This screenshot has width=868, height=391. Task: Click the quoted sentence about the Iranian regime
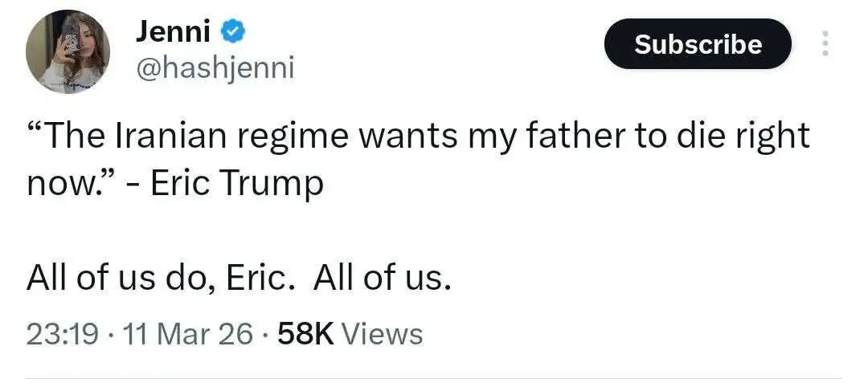[x=418, y=136]
